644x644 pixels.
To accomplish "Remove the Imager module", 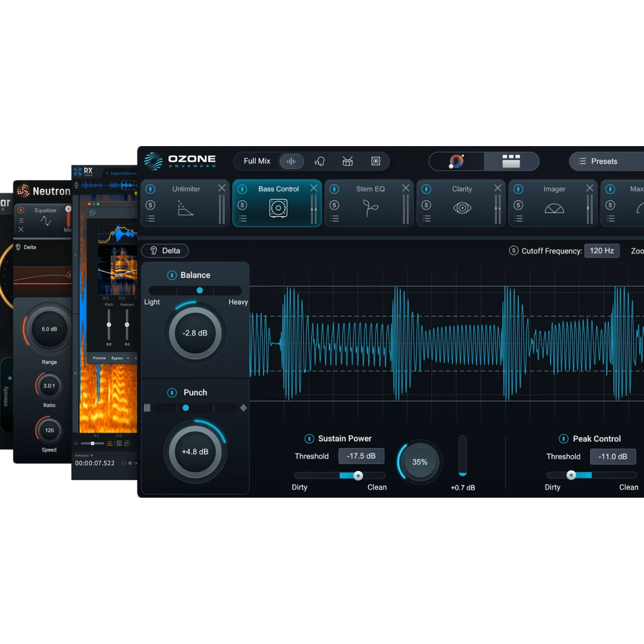I will [590, 188].
